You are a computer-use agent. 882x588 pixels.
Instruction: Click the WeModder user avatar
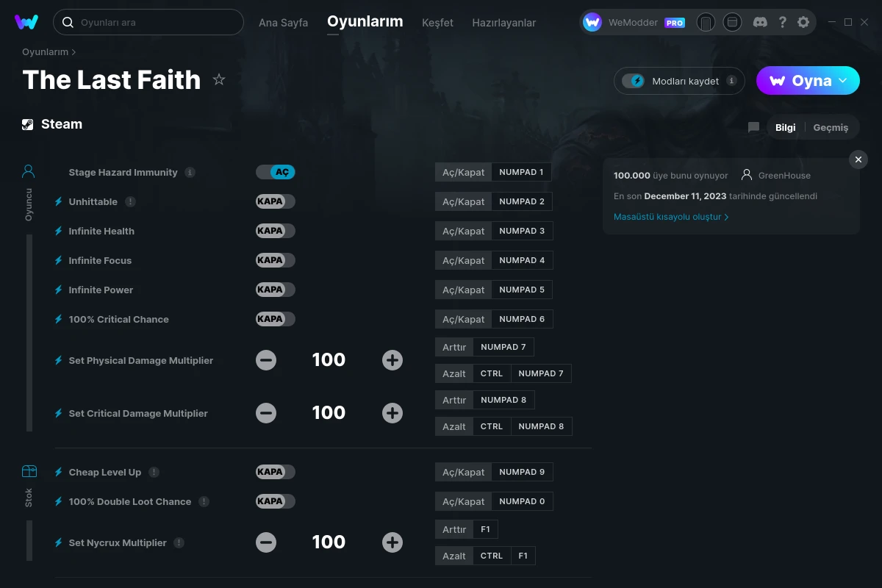(x=592, y=22)
